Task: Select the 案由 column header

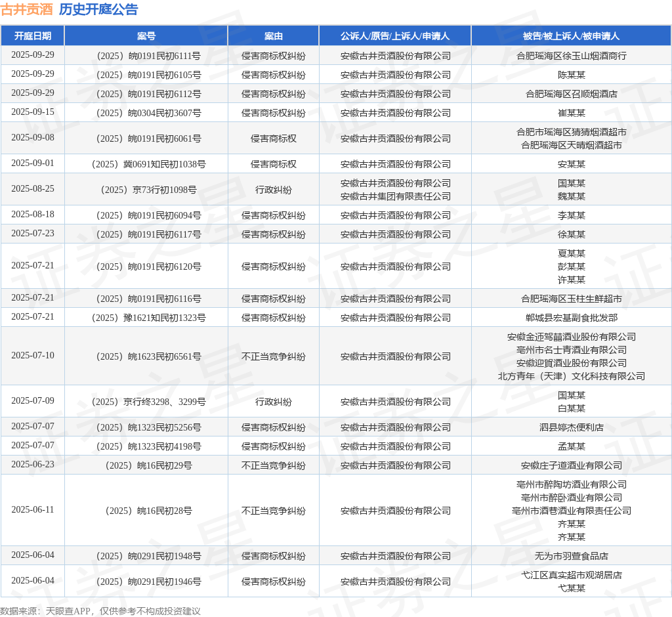Action: pos(274,36)
